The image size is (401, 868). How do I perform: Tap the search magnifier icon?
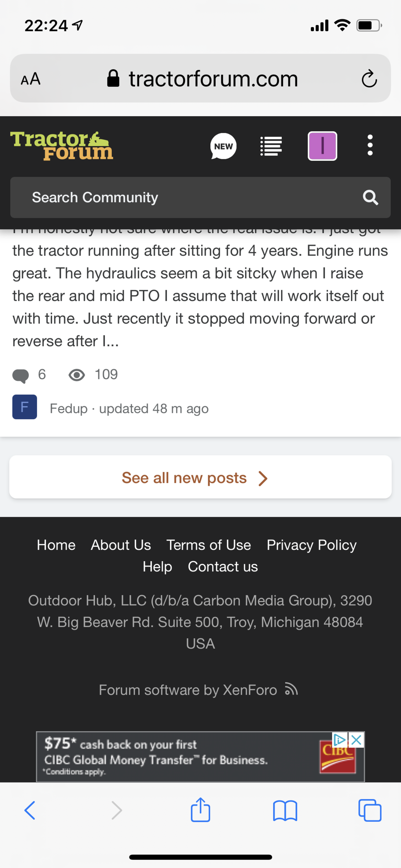[370, 197]
